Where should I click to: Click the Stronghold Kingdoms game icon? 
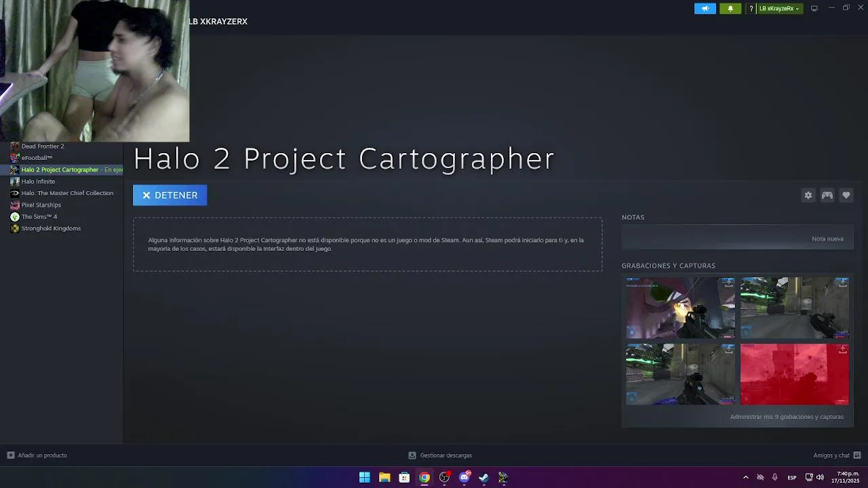tap(15, 228)
